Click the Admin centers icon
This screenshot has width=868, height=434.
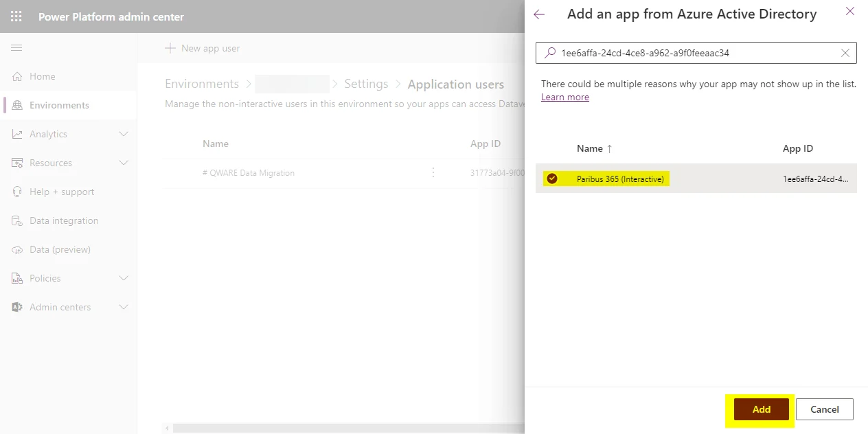[x=17, y=307]
